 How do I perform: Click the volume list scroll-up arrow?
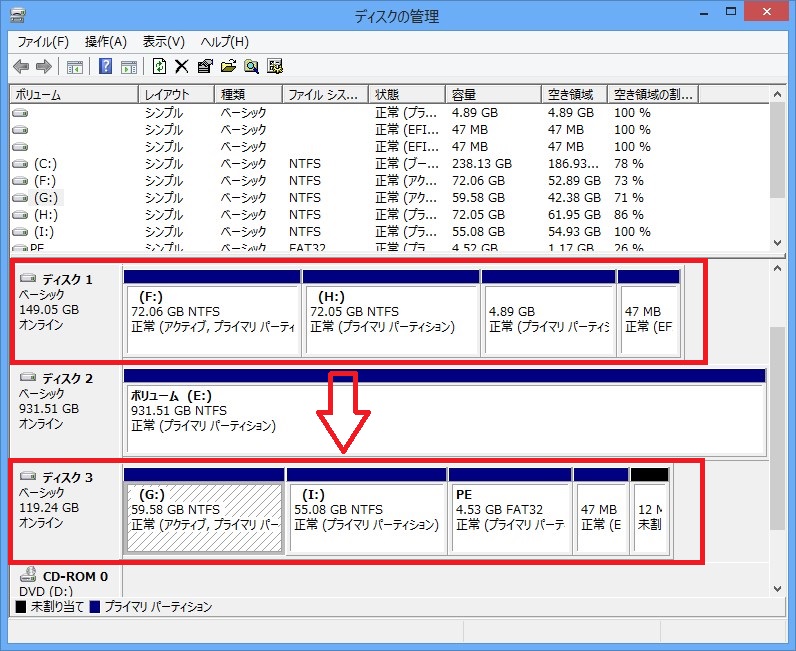(777, 94)
